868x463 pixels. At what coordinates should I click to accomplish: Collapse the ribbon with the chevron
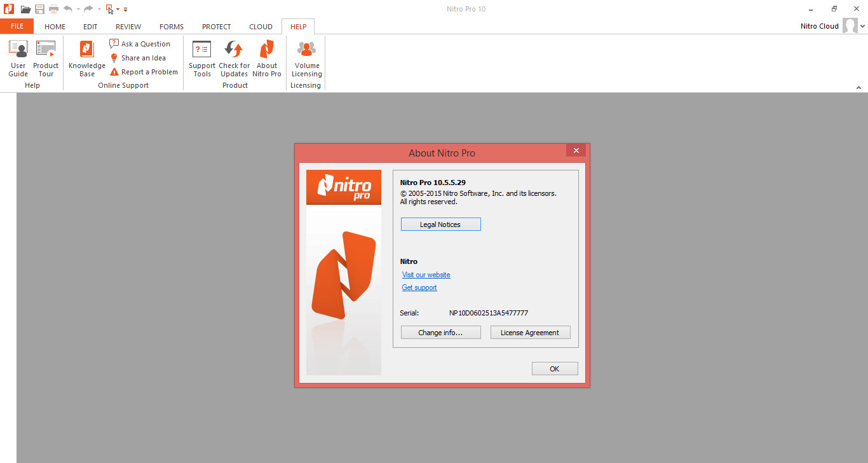coord(858,88)
